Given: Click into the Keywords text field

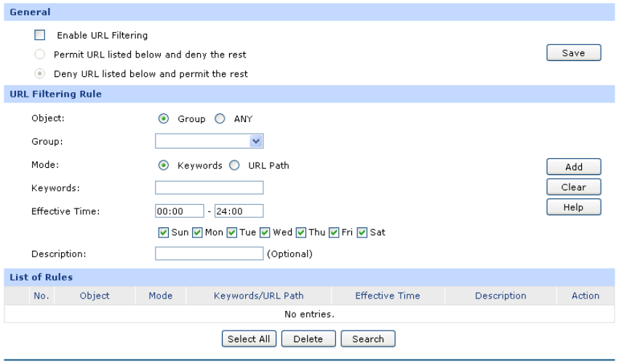Looking at the screenshot, I should [x=209, y=187].
